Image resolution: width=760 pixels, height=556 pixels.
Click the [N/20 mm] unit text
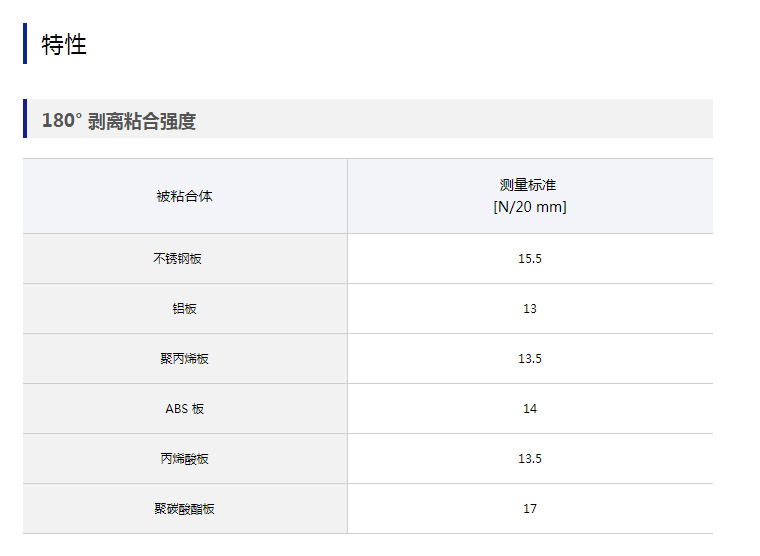click(529, 207)
